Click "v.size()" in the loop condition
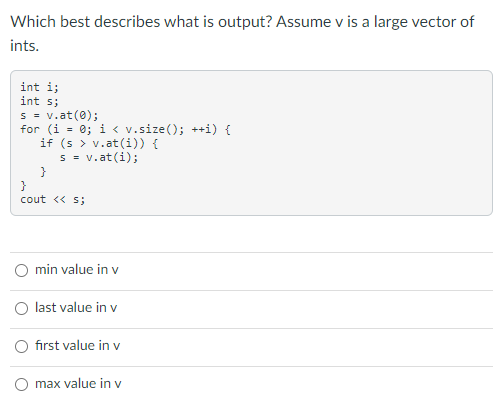 [151, 129]
